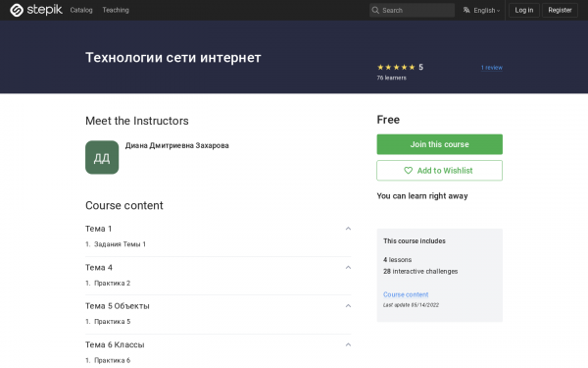Screen dimensions: 588x368
Task: Collapse the Тема 1 section
Action: click(x=348, y=229)
